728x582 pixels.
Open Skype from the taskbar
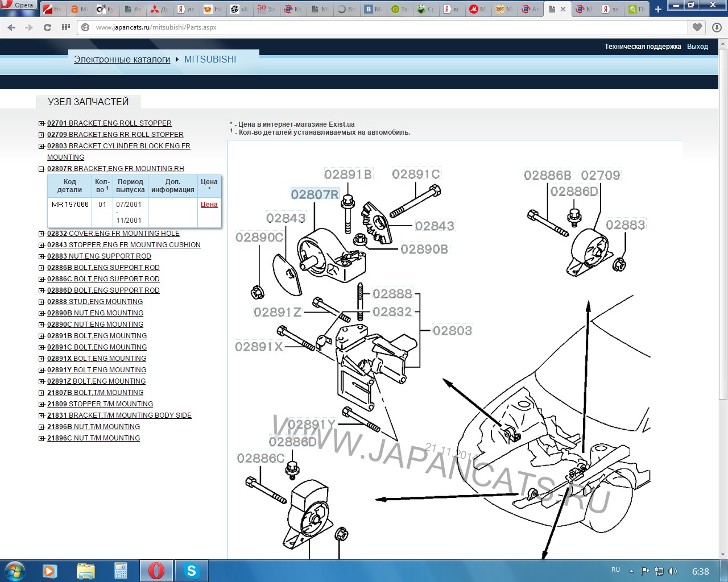(191, 571)
